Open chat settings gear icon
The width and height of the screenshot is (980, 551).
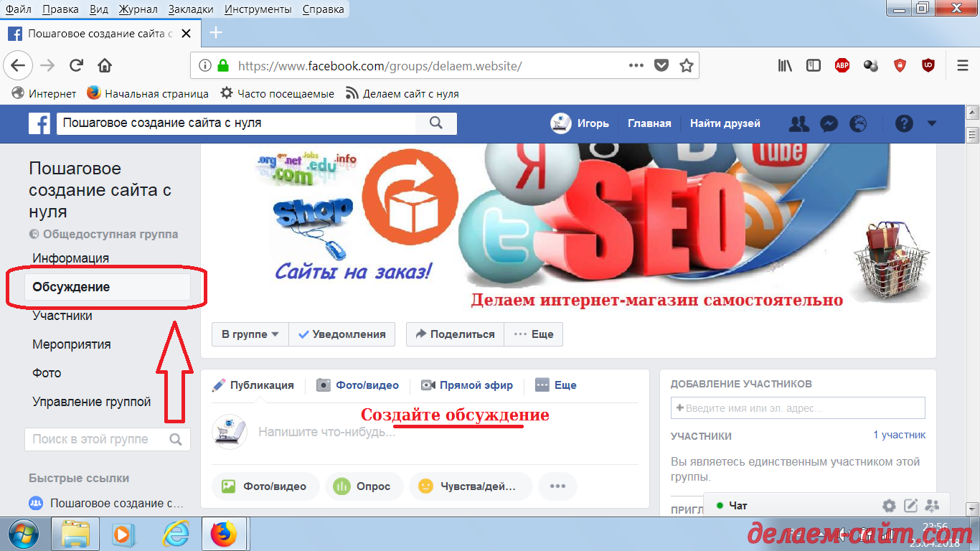pos(889,505)
